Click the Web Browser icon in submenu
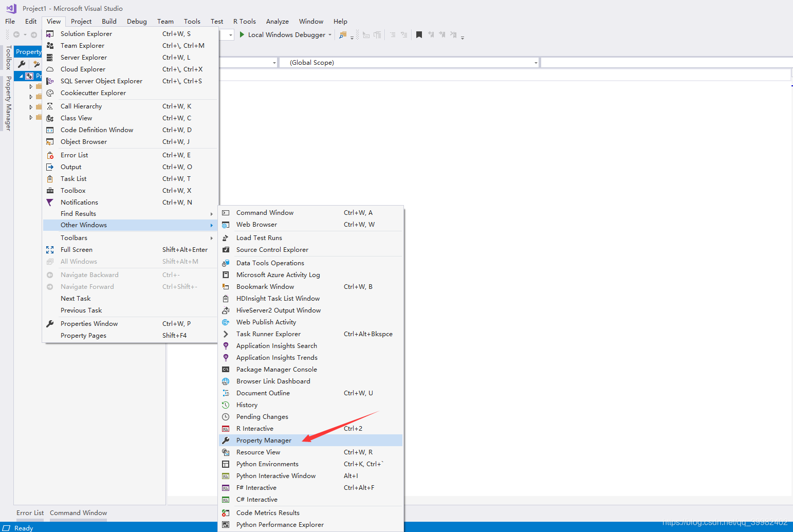 tap(226, 225)
